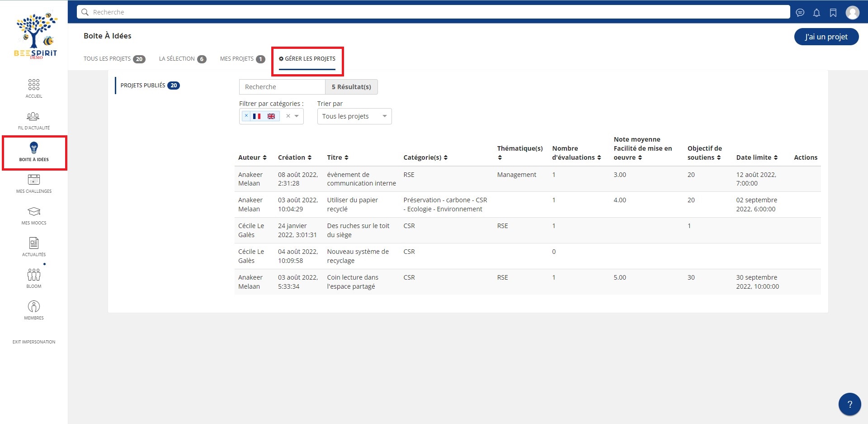Click 'Préservation - carbone - CSR' category cell

pos(445,205)
